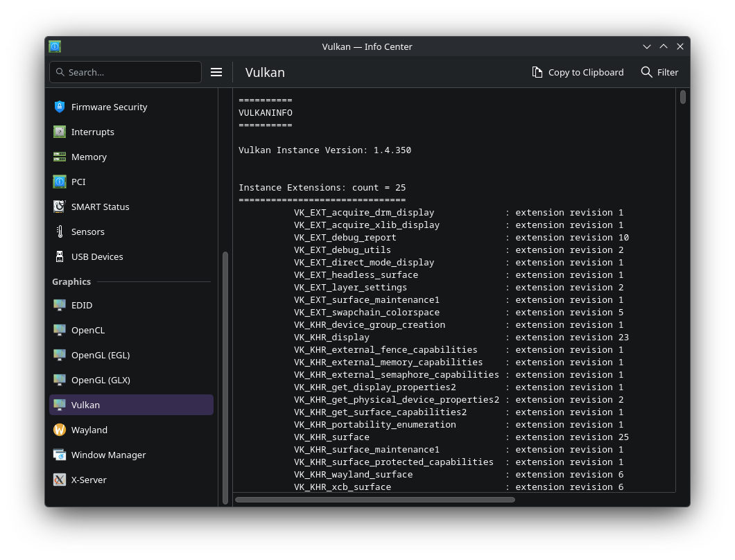Click the Vulkan page title
The height and width of the screenshot is (560, 735).
pos(265,72)
